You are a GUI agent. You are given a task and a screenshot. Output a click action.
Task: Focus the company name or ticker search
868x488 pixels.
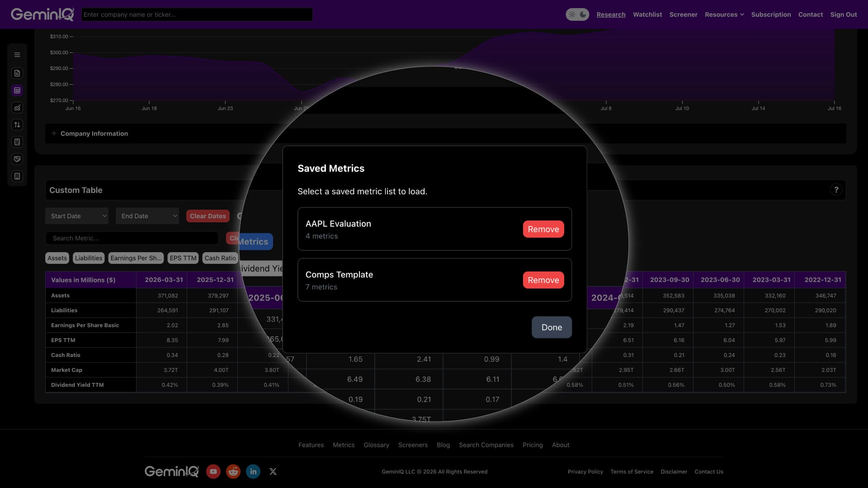click(197, 14)
